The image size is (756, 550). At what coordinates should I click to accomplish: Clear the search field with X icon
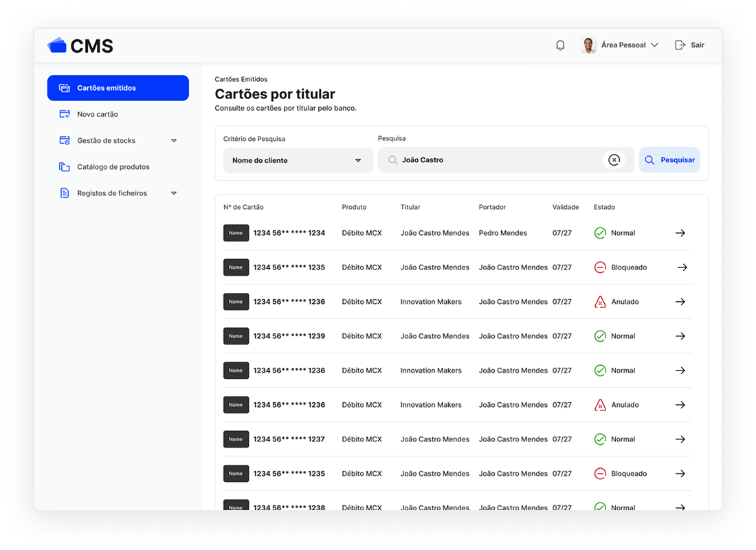click(x=614, y=160)
